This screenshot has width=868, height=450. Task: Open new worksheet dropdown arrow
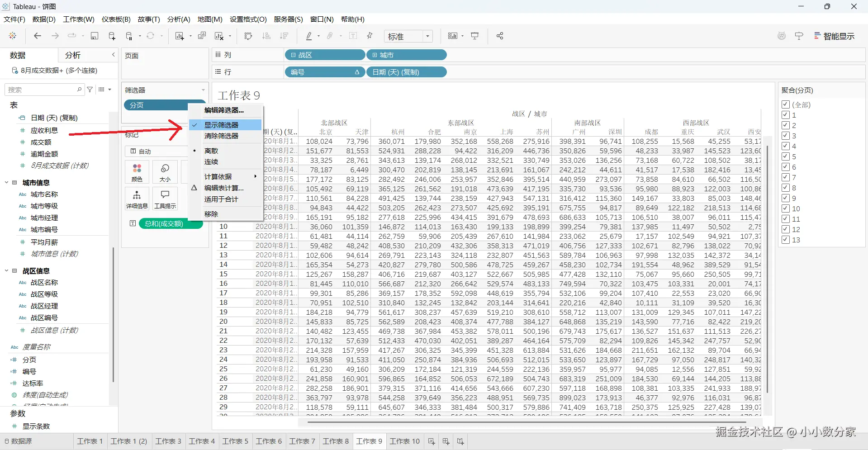(x=190, y=36)
